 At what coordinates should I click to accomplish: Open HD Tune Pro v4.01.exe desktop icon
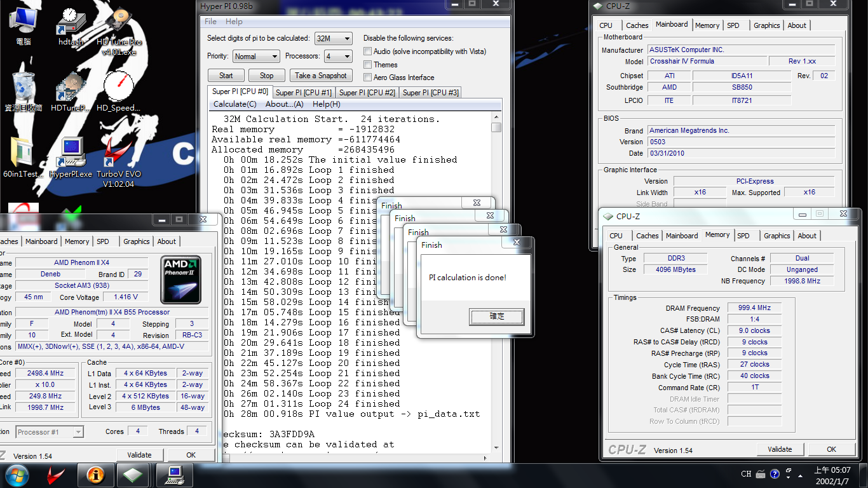click(x=119, y=30)
